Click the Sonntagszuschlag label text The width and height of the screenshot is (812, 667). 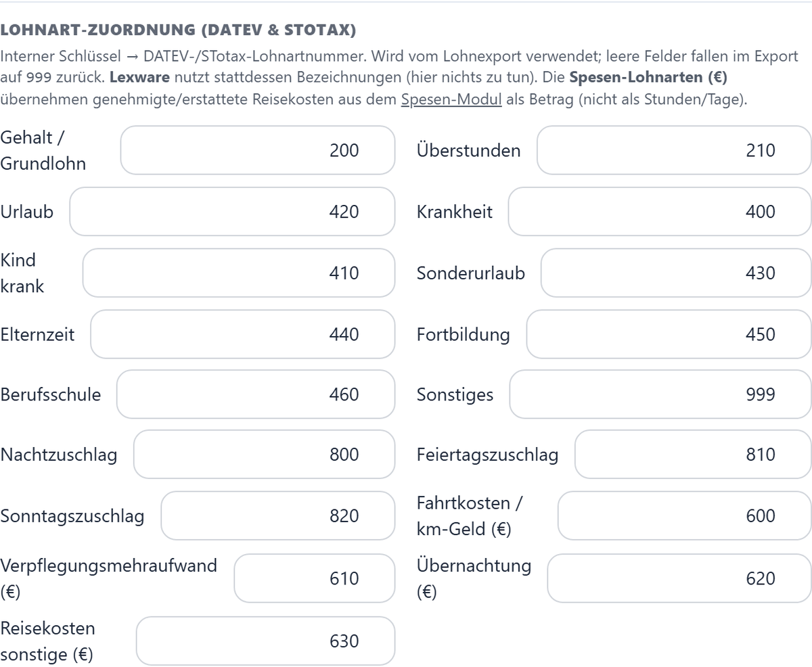[72, 517]
